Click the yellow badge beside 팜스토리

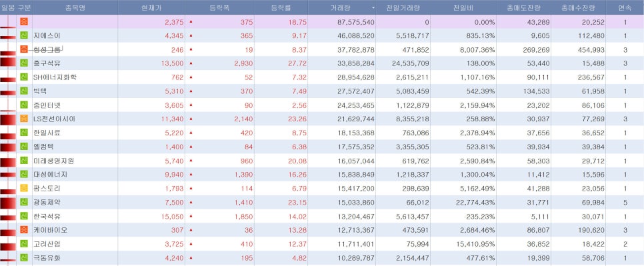tap(24, 189)
